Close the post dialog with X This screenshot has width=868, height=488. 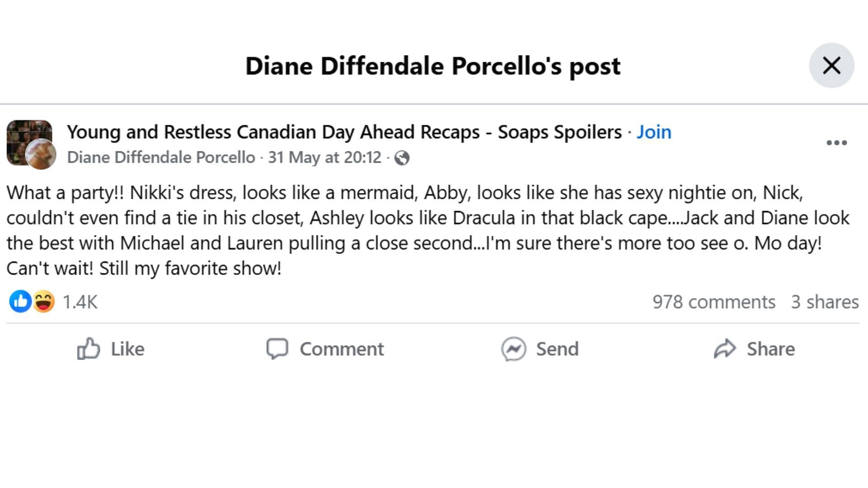[x=831, y=66]
